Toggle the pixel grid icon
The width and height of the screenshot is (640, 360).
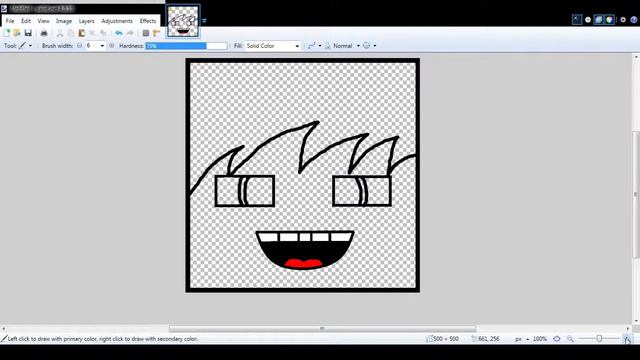[x=146, y=33]
